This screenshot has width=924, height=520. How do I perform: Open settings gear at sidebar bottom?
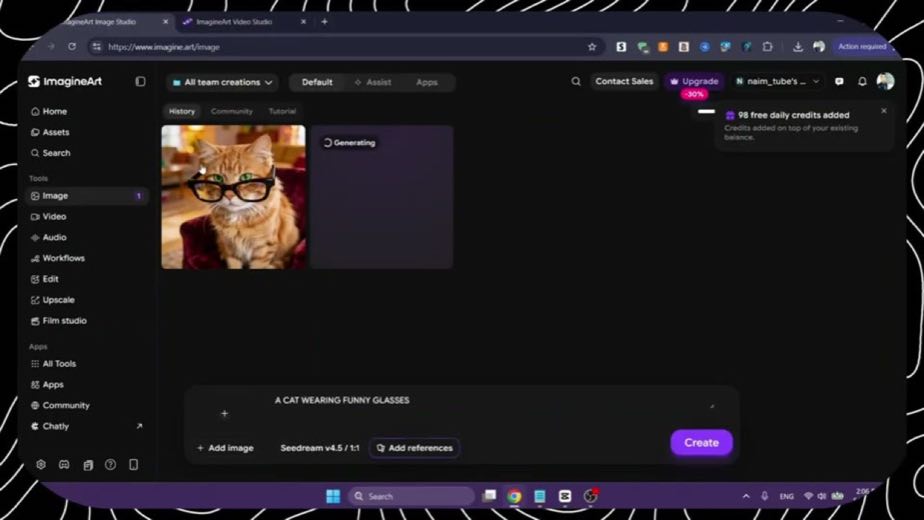coord(41,465)
